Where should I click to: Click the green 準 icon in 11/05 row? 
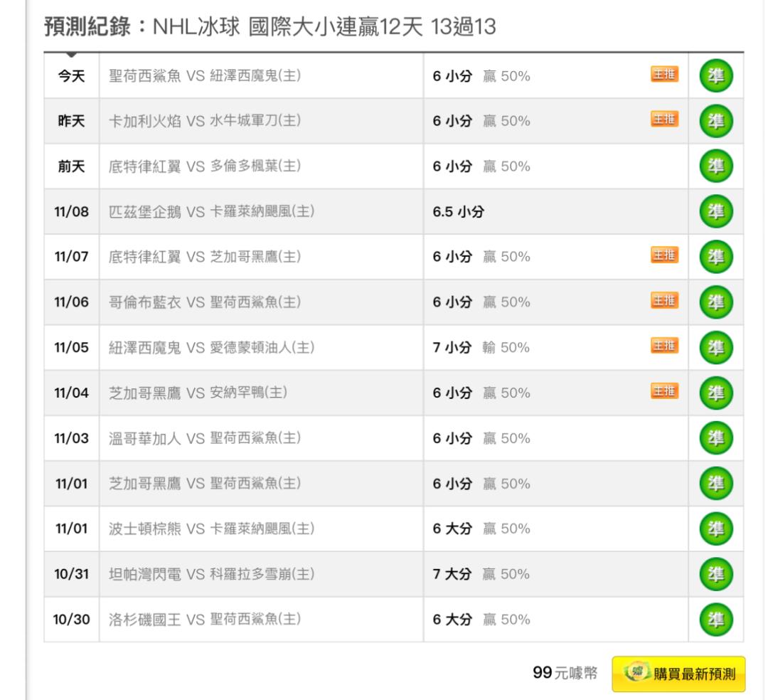point(715,347)
